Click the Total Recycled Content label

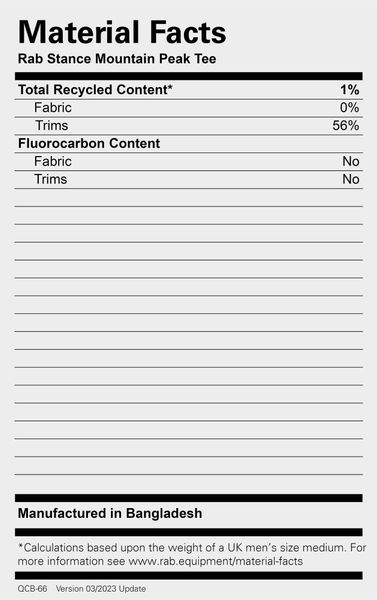[95, 90]
